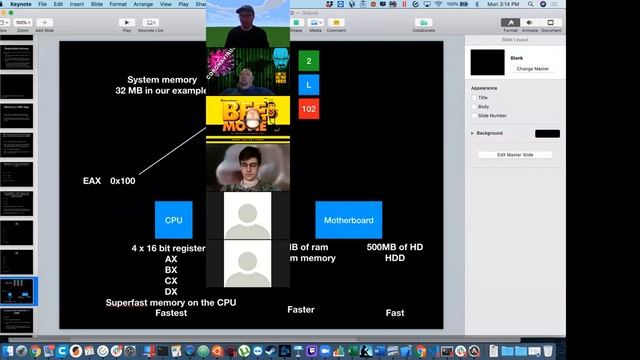This screenshot has width=640, height=360.
Task: Open the Format menu in the menu bar
Action: (118, 4)
